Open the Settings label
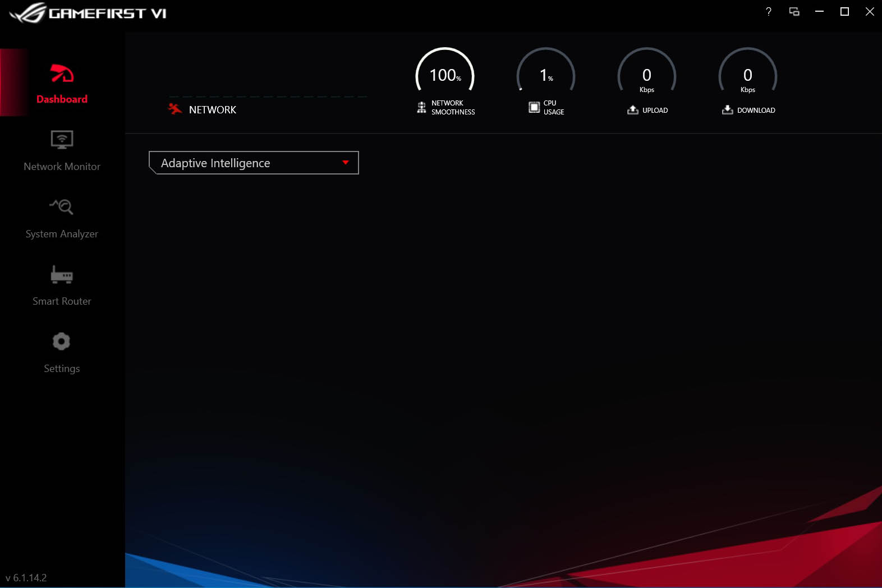The image size is (882, 588). coord(62,369)
